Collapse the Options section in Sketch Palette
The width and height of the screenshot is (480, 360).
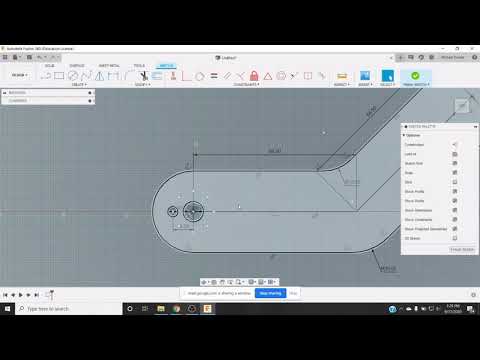pyautogui.click(x=404, y=135)
